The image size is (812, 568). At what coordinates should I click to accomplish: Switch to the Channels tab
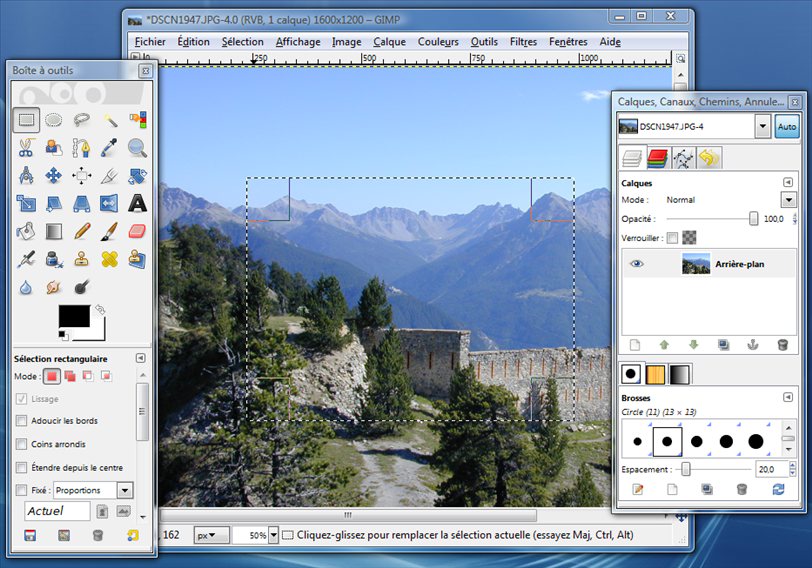pos(657,157)
